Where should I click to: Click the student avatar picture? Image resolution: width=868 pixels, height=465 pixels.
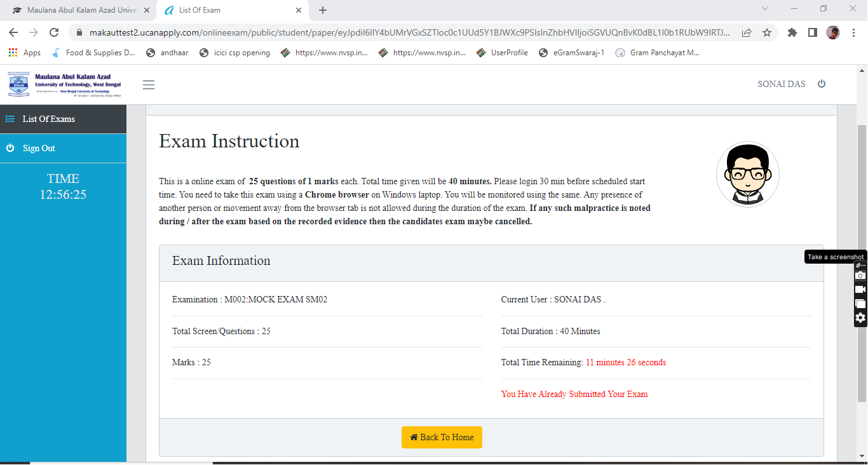[747, 174]
